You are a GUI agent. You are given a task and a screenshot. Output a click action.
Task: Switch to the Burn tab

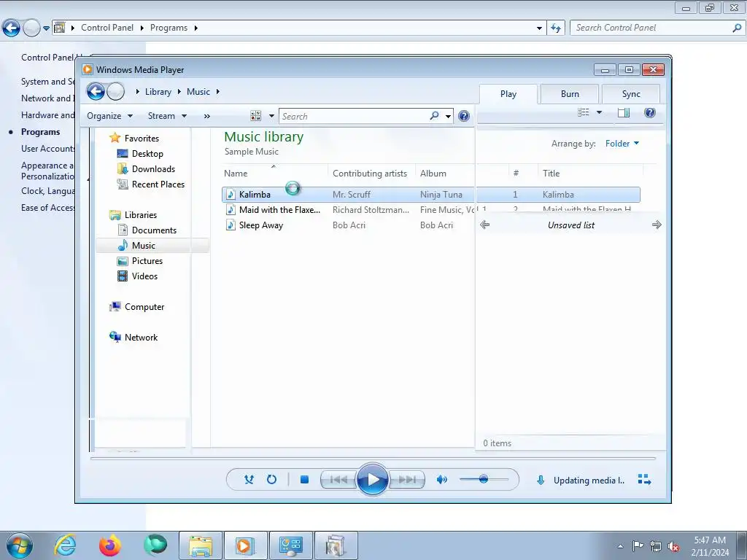click(x=570, y=94)
